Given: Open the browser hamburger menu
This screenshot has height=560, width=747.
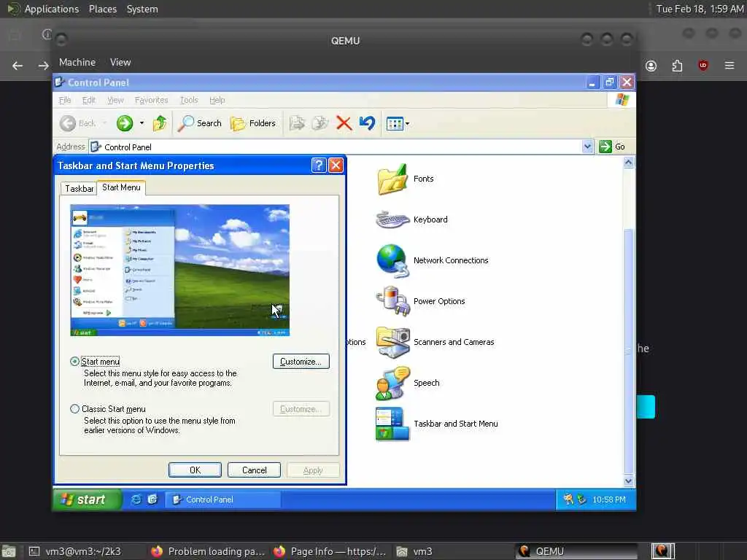Looking at the screenshot, I should click(x=729, y=66).
